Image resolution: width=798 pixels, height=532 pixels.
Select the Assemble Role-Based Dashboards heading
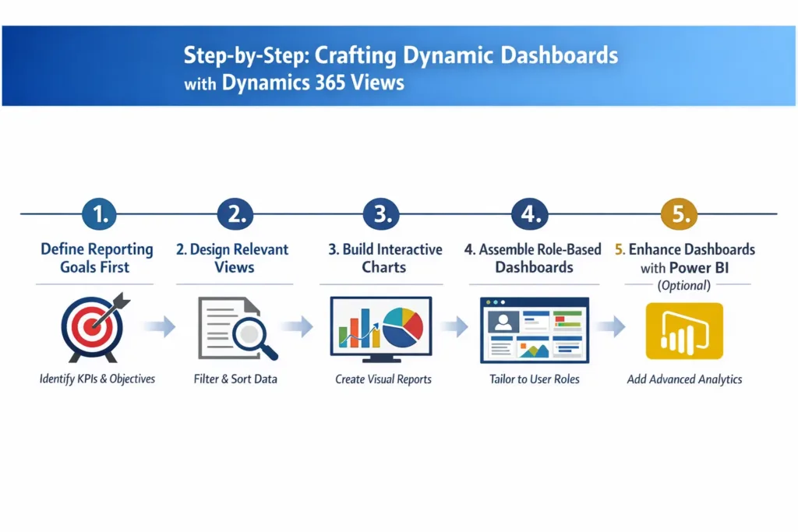pyautogui.click(x=533, y=259)
